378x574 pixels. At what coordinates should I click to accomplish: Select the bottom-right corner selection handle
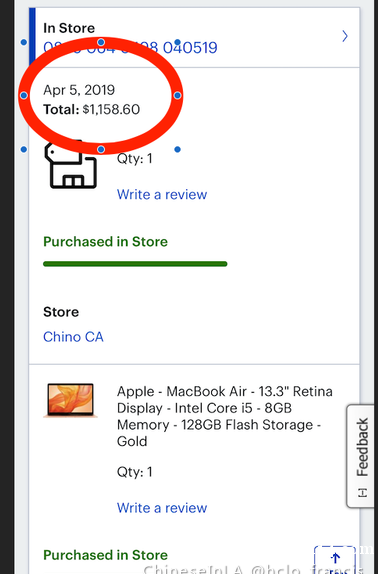click(x=177, y=149)
